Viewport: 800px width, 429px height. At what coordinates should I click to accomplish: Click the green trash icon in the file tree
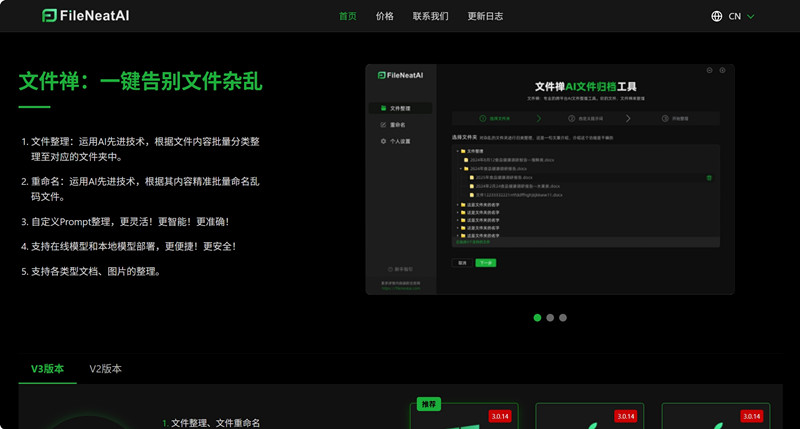tap(709, 178)
